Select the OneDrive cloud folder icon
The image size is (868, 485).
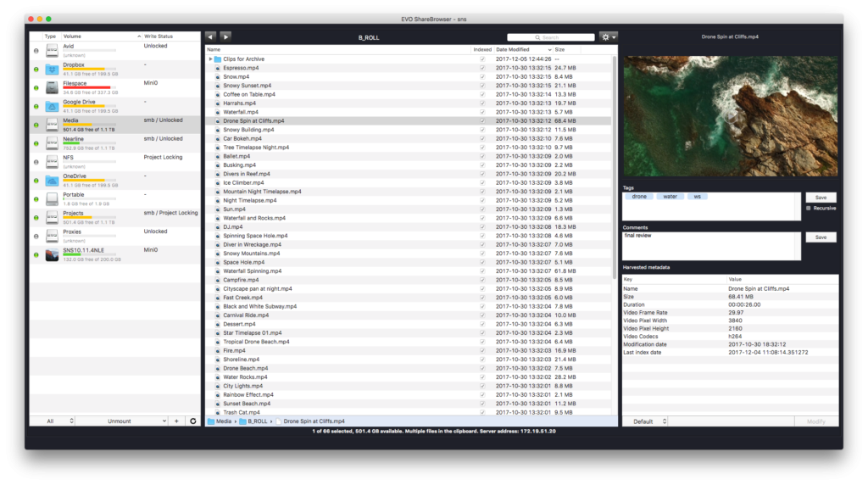(x=52, y=181)
